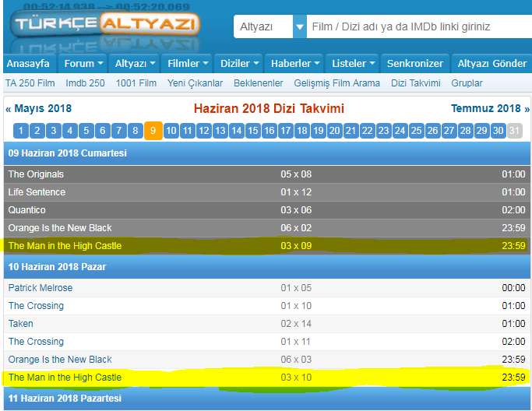Select day 10 in calendar

(x=171, y=131)
